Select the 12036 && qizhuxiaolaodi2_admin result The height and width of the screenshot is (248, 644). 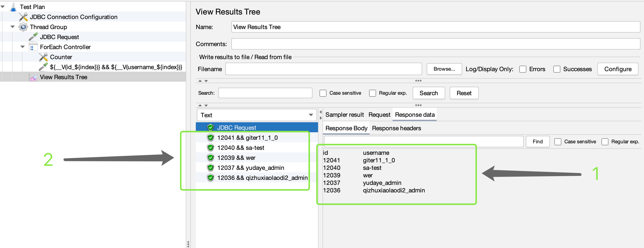(262, 178)
